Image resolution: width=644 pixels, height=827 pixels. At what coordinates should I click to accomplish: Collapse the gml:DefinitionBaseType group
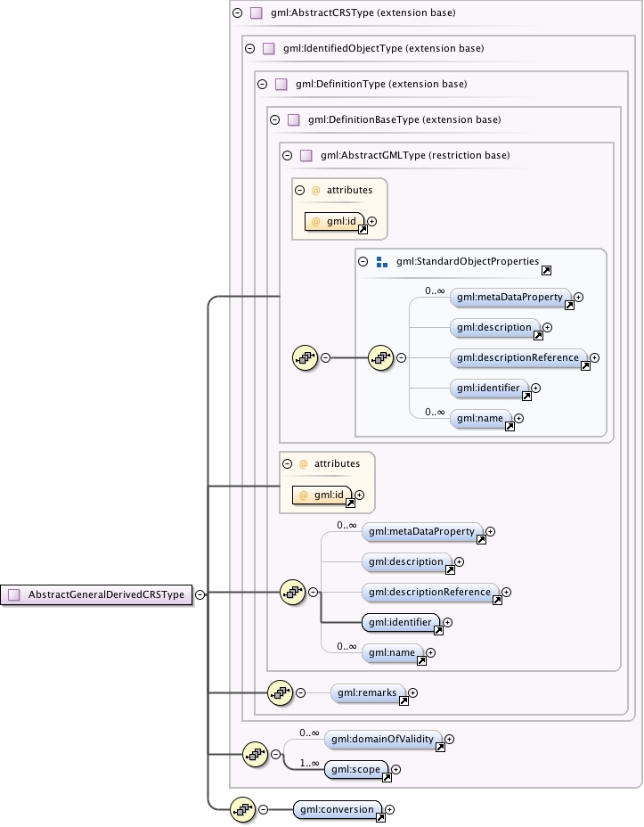[275, 119]
